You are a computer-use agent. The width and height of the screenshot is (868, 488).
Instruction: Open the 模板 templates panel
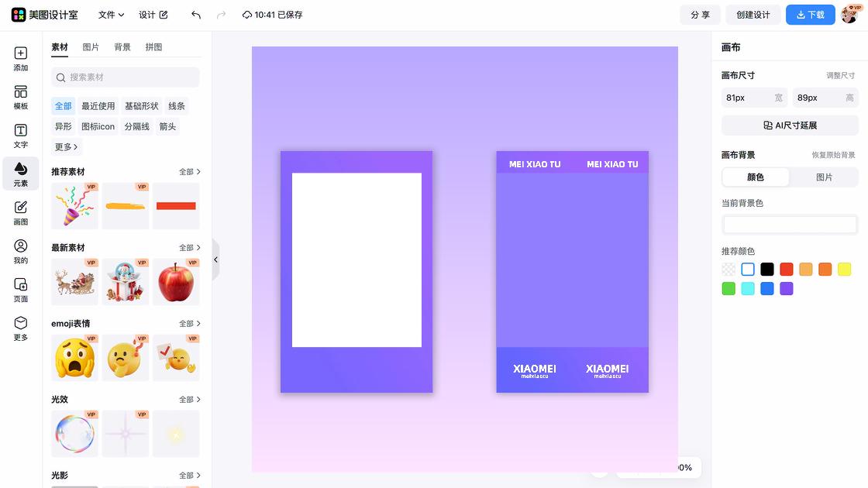(x=21, y=97)
